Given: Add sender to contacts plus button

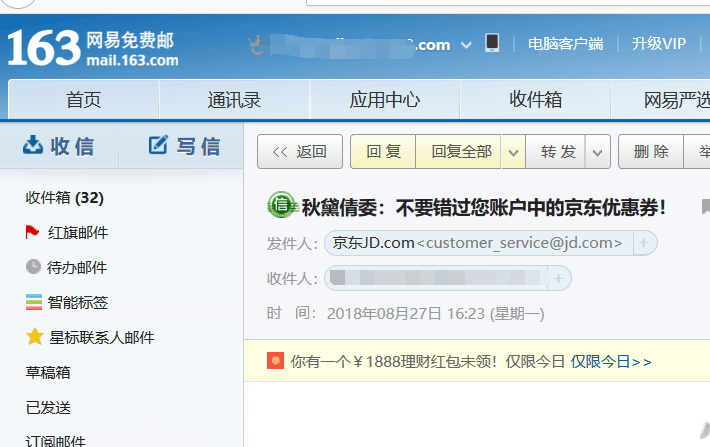Looking at the screenshot, I should pos(644,243).
